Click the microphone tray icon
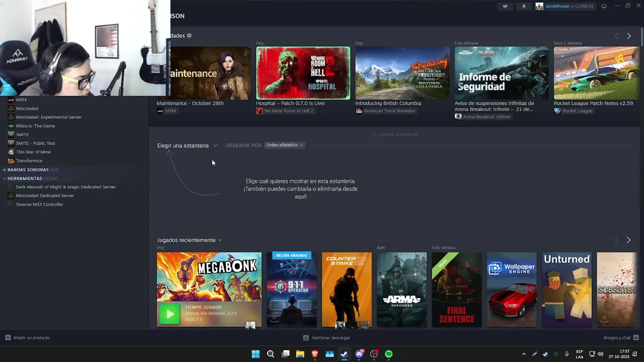The width and height of the screenshot is (644, 362). pyautogui.click(x=567, y=354)
